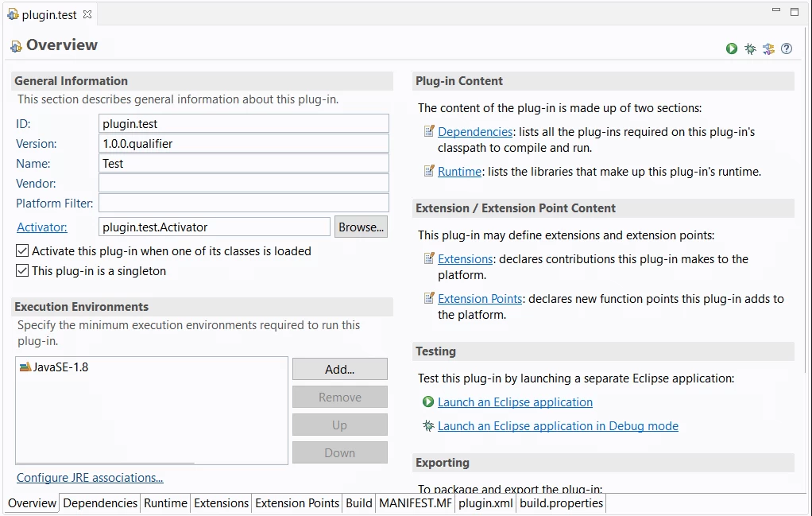This screenshot has height=516, width=812.
Task: Focus the empty Platform Filter field
Action: click(x=244, y=203)
